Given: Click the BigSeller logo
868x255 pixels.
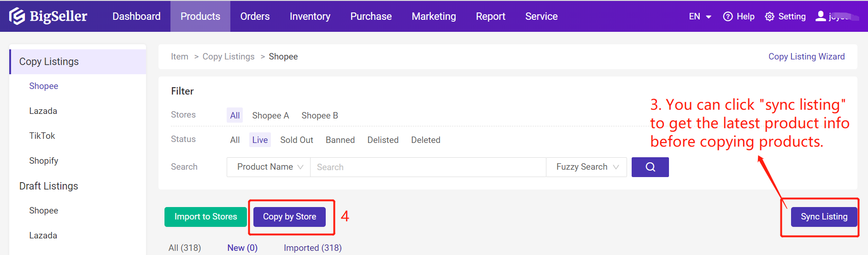Looking at the screenshot, I should click(48, 16).
